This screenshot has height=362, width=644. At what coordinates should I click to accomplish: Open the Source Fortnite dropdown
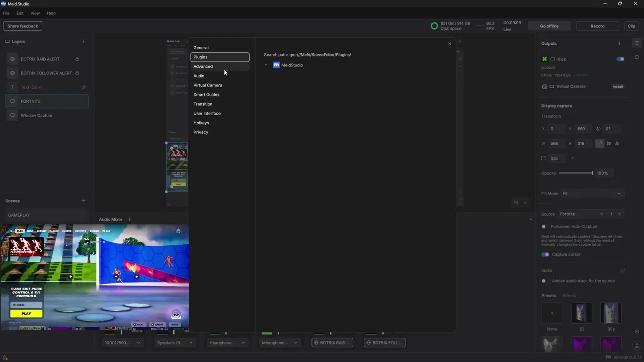click(x=581, y=214)
